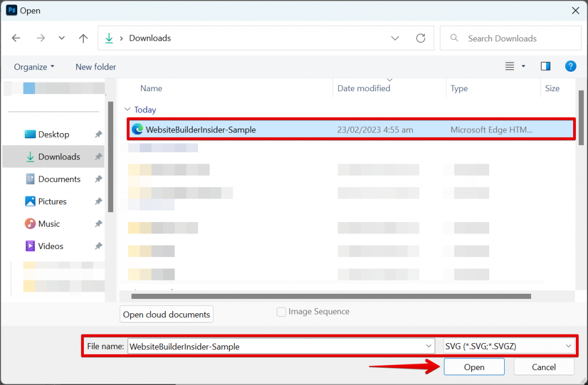588x385 pixels.
Task: Refresh the Downloads folder listing
Action: click(x=420, y=38)
